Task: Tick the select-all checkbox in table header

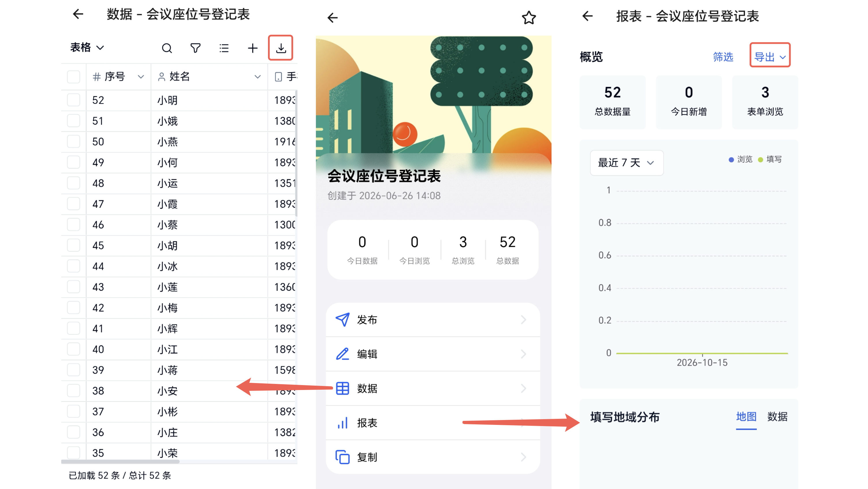Action: pyautogui.click(x=73, y=77)
